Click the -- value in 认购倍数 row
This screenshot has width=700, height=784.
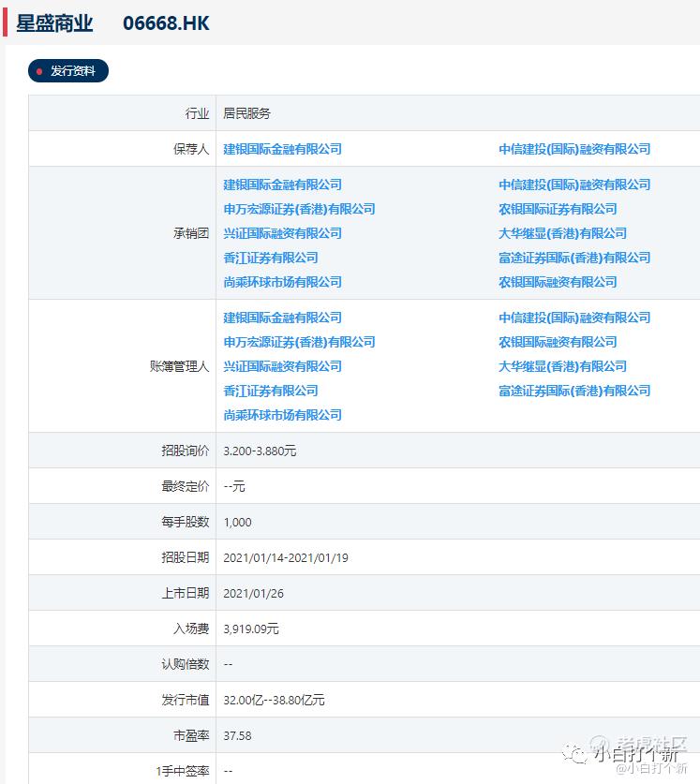point(228,664)
